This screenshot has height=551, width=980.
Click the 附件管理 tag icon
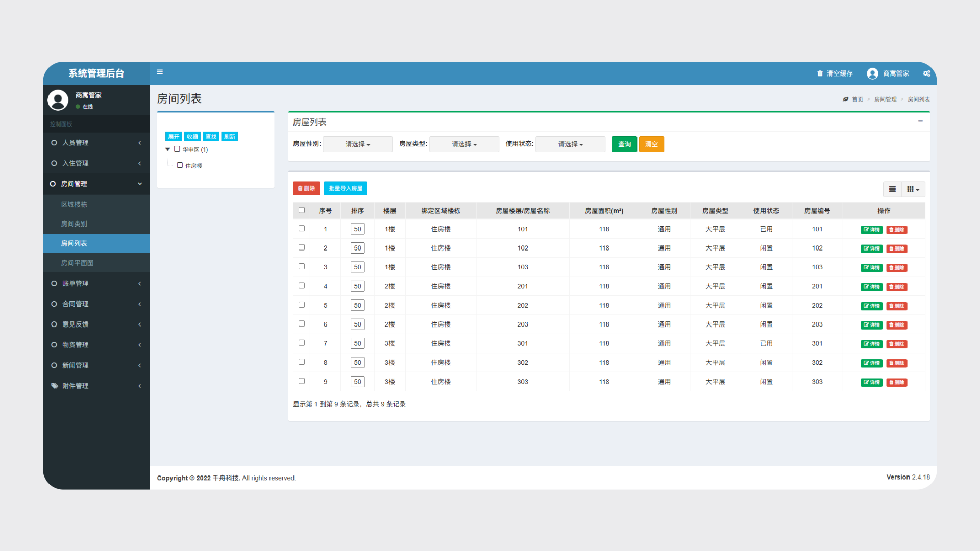pos(55,386)
